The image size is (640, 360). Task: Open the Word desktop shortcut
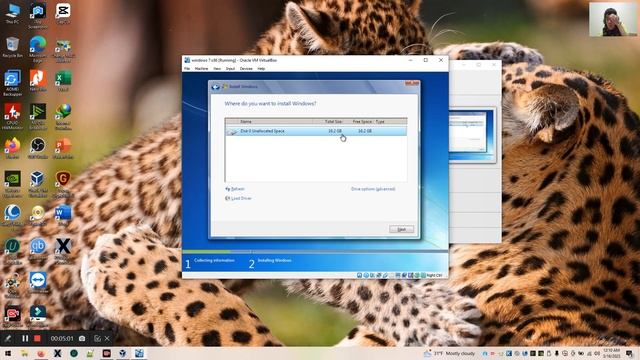[63, 216]
